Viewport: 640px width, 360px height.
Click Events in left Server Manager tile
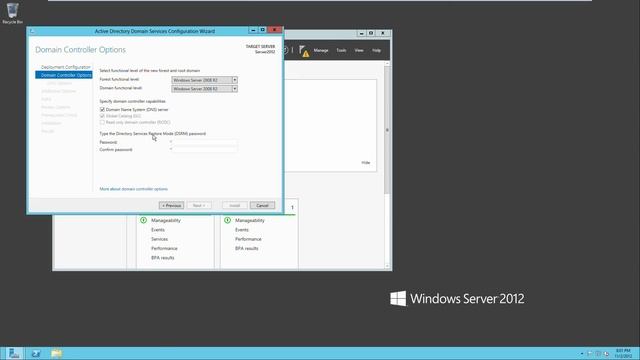(x=158, y=230)
